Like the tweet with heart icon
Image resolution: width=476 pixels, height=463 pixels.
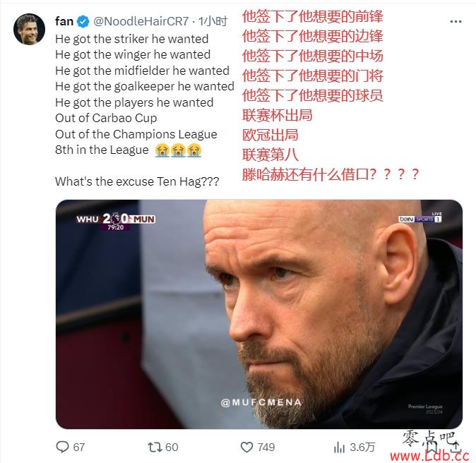[246, 447]
